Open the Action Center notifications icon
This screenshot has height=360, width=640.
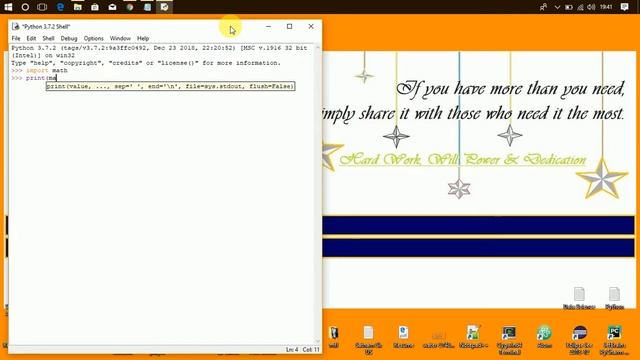pyautogui.click(x=624, y=7)
